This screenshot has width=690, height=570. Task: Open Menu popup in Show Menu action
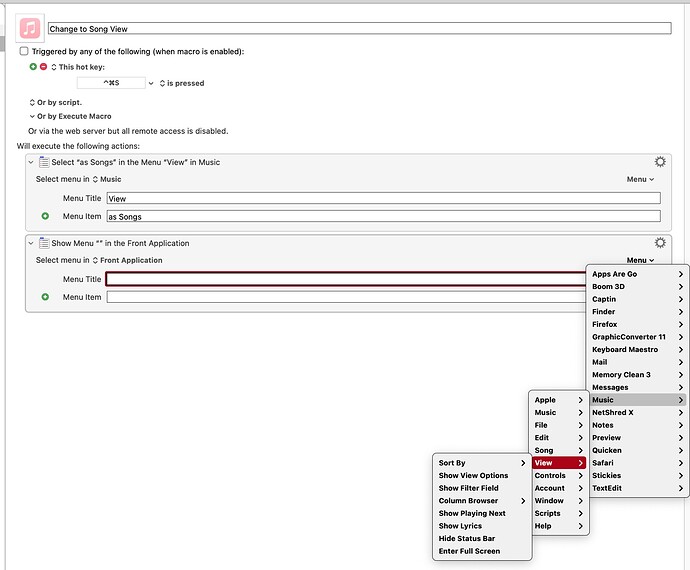coord(640,260)
